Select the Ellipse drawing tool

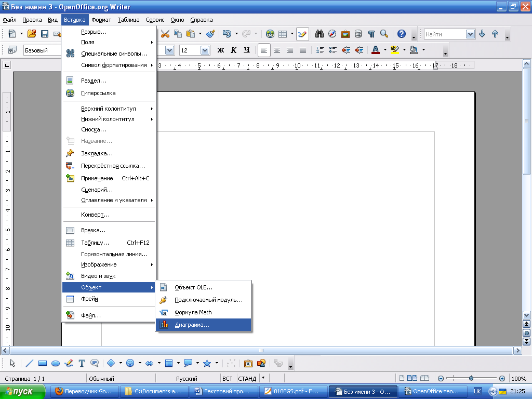click(x=55, y=363)
